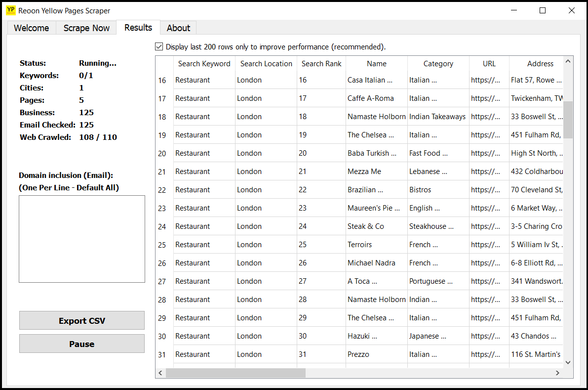Select row header 20
The image size is (588, 390).
[164, 153]
